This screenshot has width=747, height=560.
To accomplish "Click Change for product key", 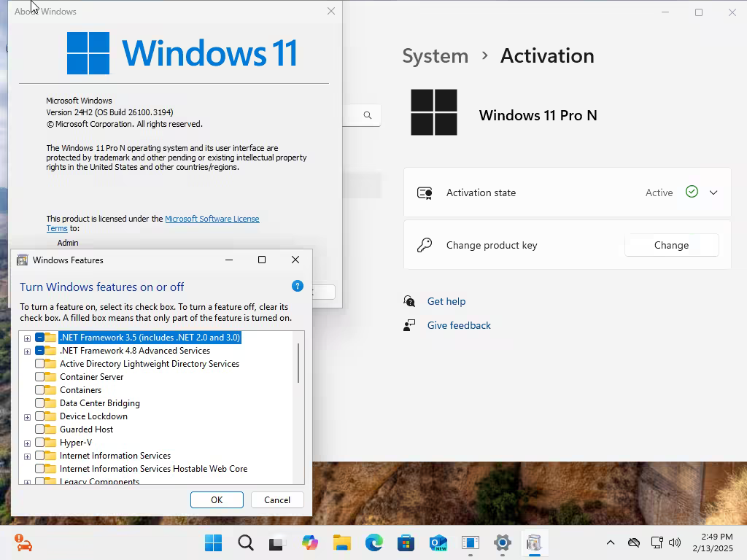I will pyautogui.click(x=671, y=245).
